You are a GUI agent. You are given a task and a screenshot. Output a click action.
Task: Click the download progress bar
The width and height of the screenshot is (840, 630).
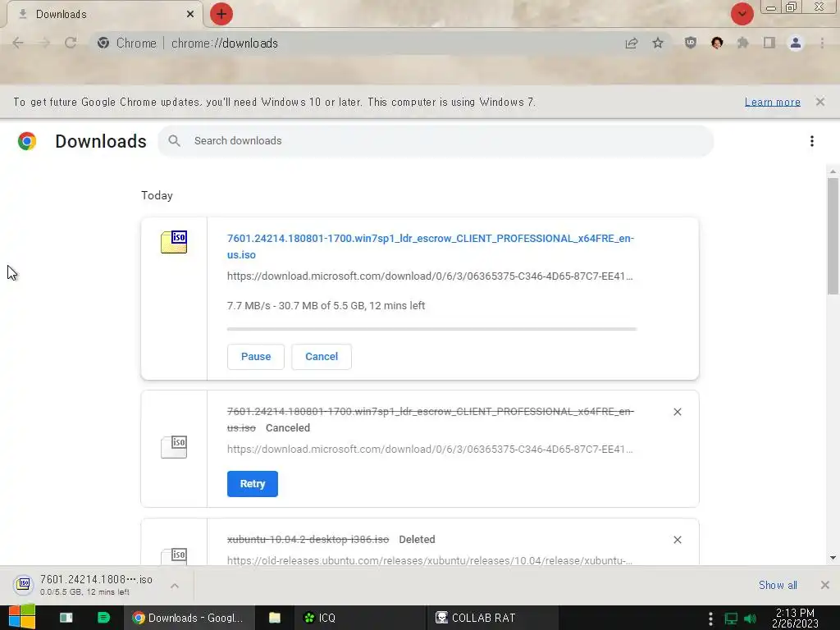(x=431, y=329)
